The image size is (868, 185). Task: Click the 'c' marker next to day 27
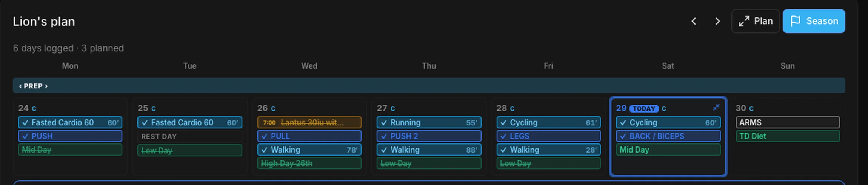click(x=393, y=108)
